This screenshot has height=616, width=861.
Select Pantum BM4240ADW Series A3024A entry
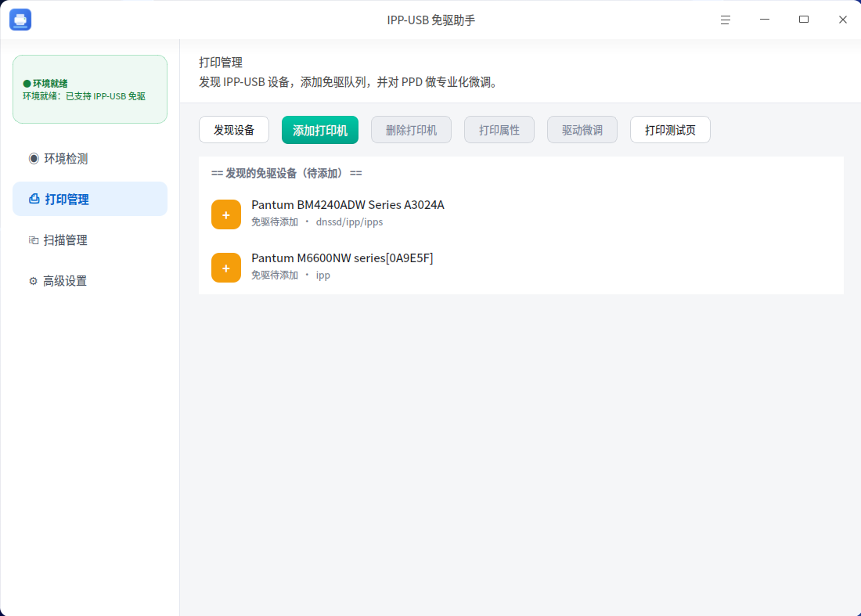point(521,214)
